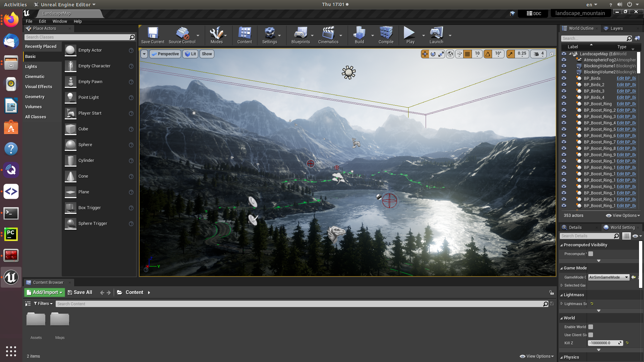Open the Content toolbar button

[245, 35]
